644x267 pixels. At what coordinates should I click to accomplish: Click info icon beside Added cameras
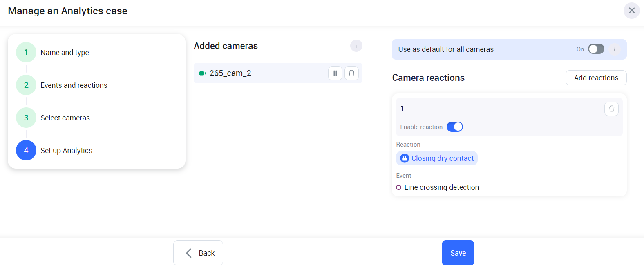tap(356, 46)
